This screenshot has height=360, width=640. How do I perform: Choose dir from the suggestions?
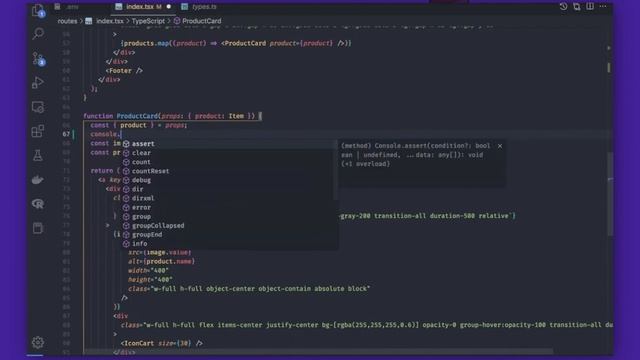229,189
